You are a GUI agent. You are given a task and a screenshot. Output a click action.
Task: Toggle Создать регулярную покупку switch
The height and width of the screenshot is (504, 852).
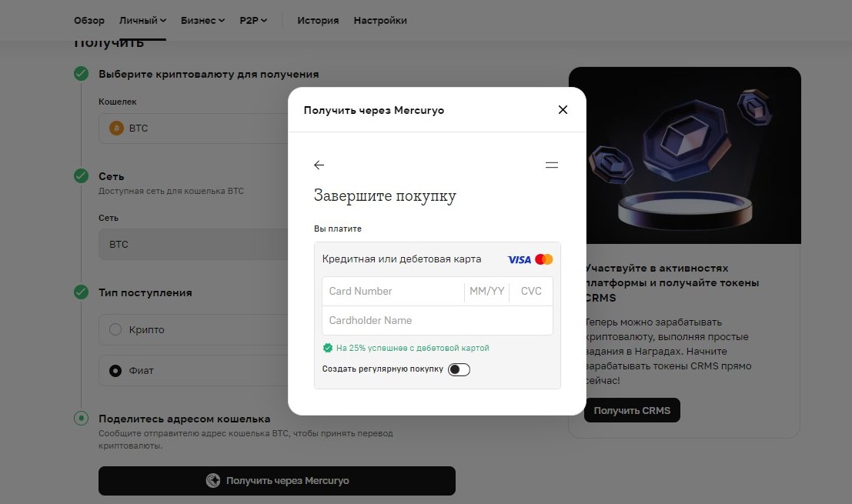click(x=459, y=369)
